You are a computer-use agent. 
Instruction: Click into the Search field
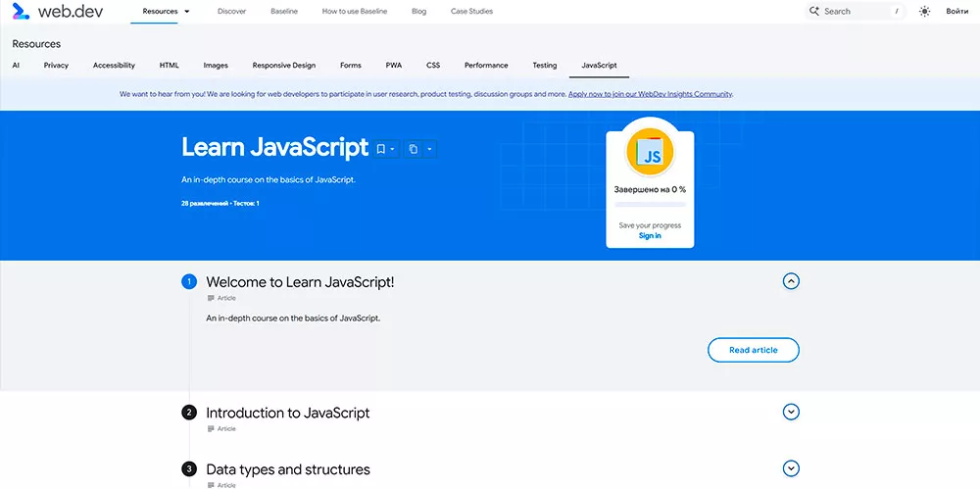(x=854, y=11)
